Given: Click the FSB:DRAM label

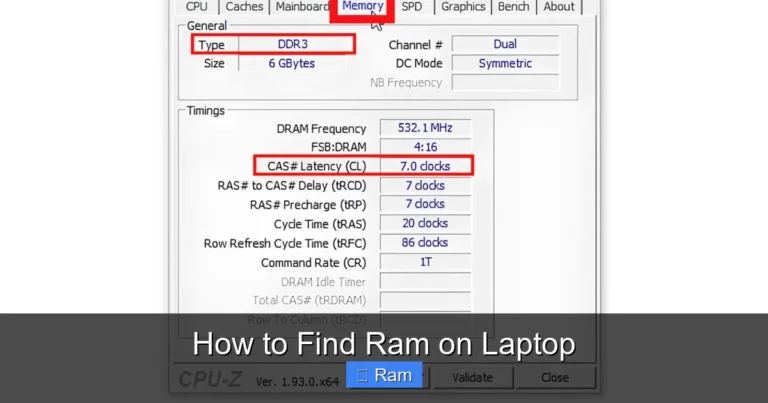Looking at the screenshot, I should (x=338, y=147).
